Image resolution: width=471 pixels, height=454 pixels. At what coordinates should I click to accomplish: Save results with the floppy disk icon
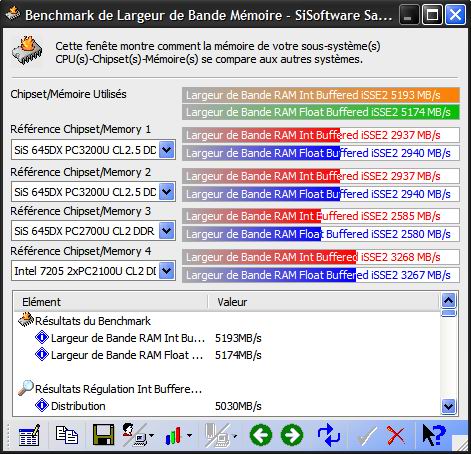pyautogui.click(x=103, y=435)
